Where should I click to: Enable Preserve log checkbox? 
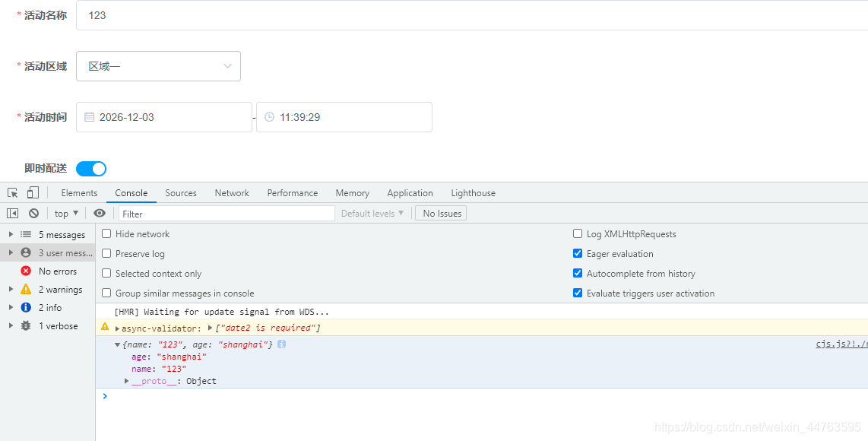pyautogui.click(x=107, y=254)
